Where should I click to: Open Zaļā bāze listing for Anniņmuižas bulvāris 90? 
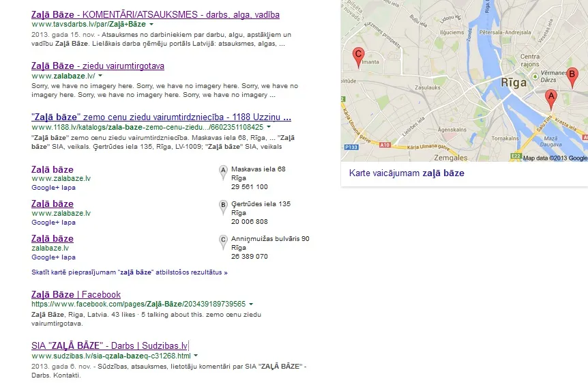(53, 239)
